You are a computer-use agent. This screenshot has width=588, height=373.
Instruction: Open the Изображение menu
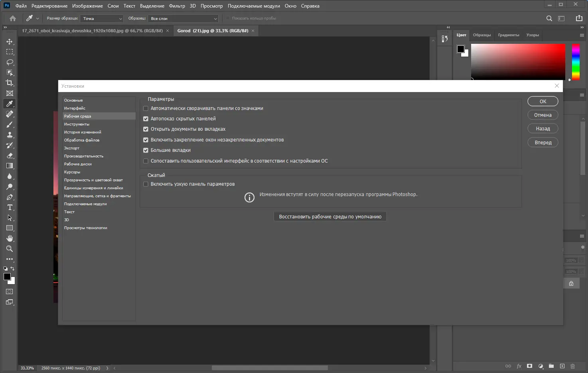point(87,6)
